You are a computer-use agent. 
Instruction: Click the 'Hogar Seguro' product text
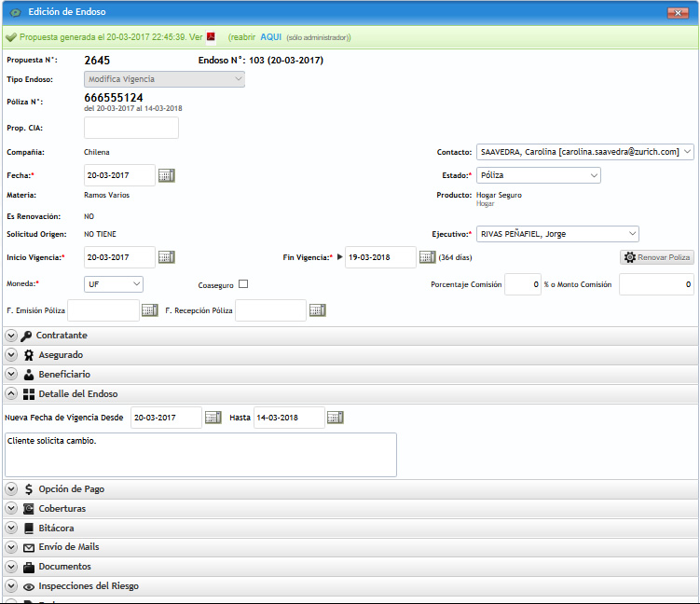(x=499, y=195)
